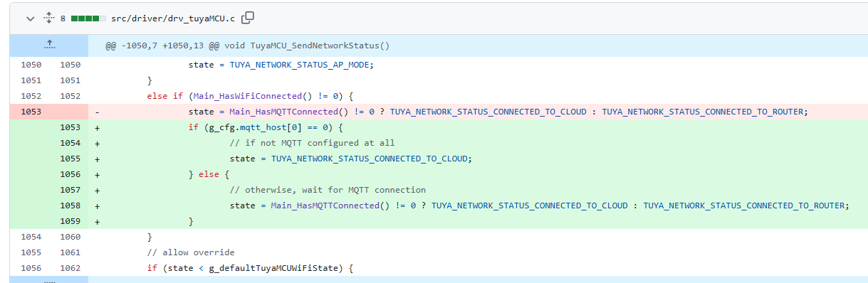868x283 pixels.
Task: Click the plus marker on mqtt_host line
Action: tap(97, 127)
